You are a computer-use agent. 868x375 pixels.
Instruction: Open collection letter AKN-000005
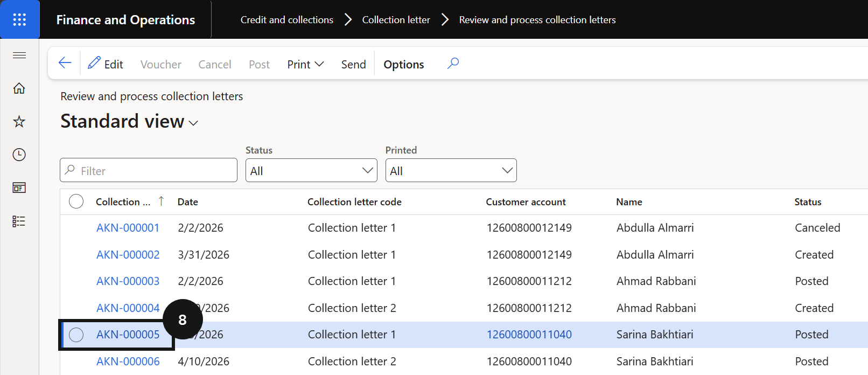click(x=128, y=335)
